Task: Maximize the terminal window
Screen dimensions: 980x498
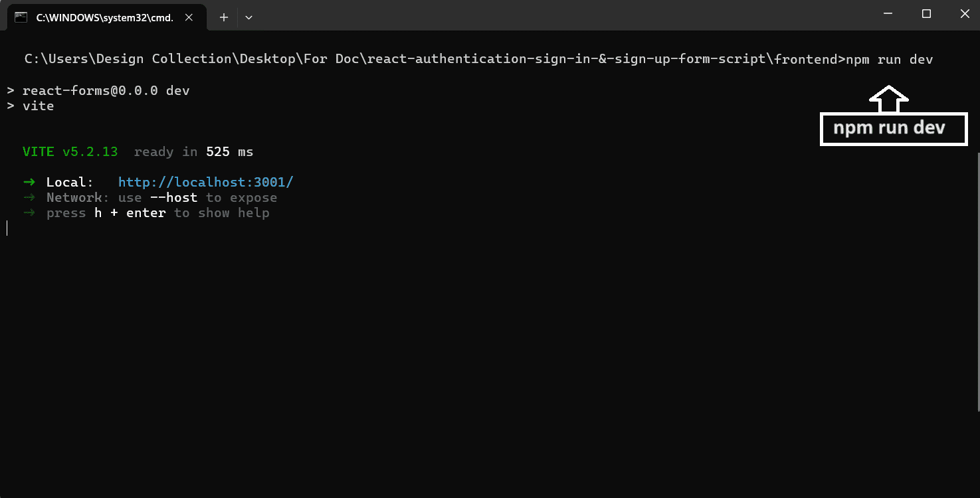Action: [x=926, y=14]
